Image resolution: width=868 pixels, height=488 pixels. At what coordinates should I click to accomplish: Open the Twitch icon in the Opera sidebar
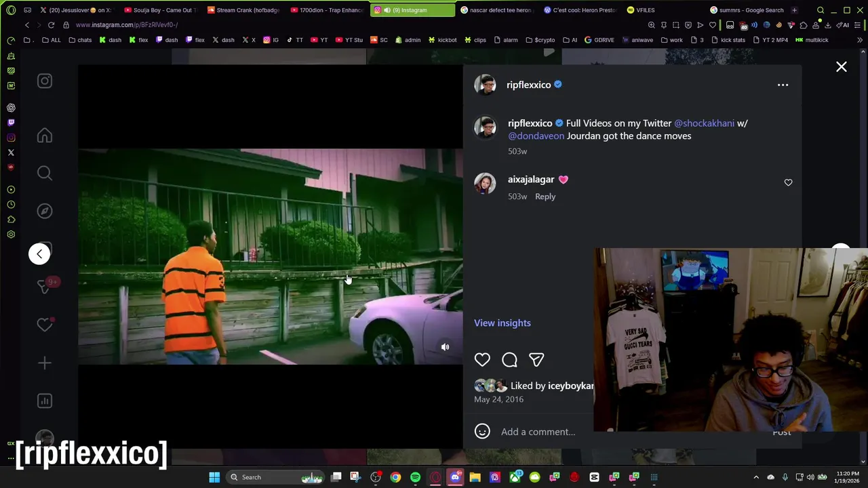[x=11, y=123]
